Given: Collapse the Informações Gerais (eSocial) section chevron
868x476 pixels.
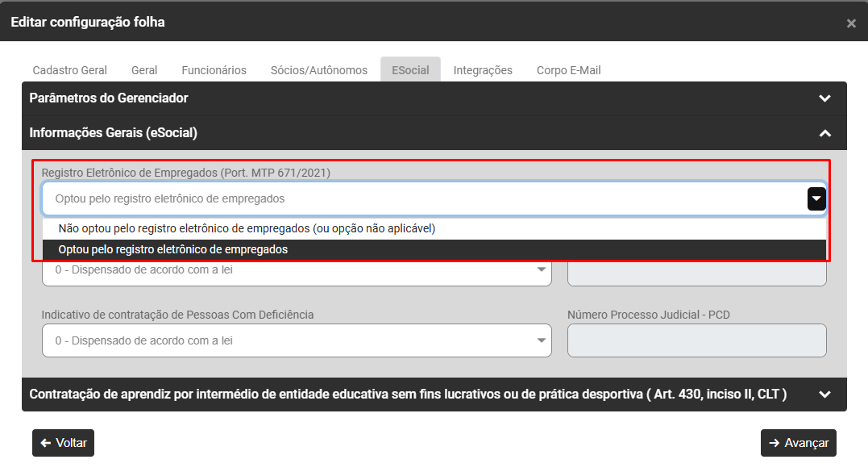Looking at the screenshot, I should tap(824, 133).
